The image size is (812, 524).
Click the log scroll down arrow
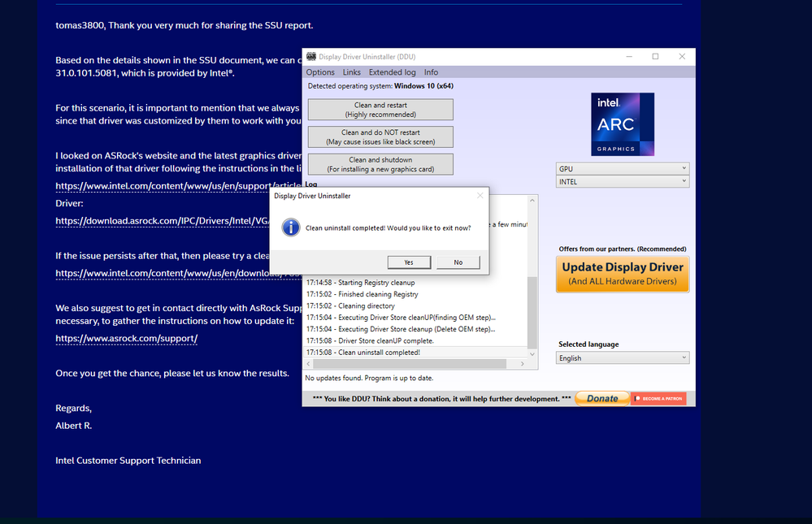click(532, 354)
